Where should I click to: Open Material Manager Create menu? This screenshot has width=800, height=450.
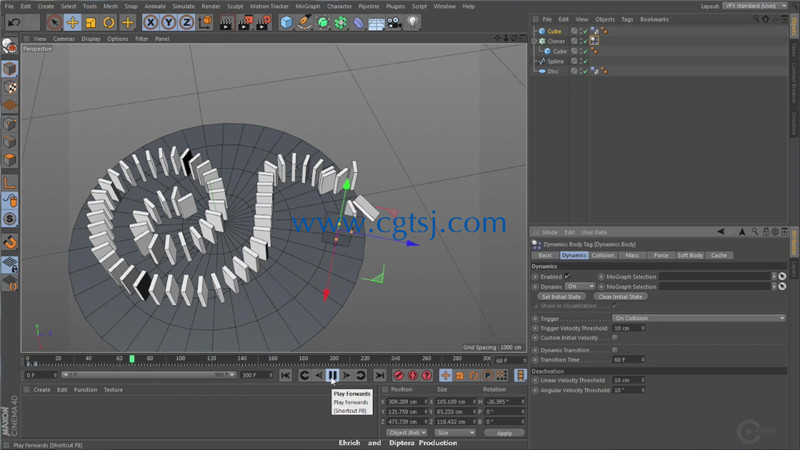click(x=42, y=390)
